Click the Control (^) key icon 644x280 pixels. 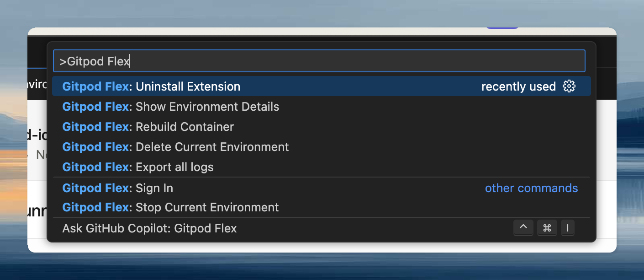pyautogui.click(x=523, y=228)
